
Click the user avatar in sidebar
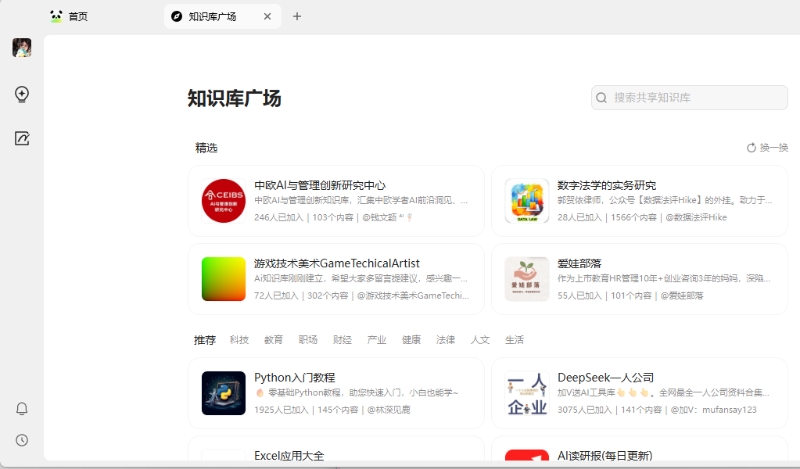pyautogui.click(x=22, y=47)
